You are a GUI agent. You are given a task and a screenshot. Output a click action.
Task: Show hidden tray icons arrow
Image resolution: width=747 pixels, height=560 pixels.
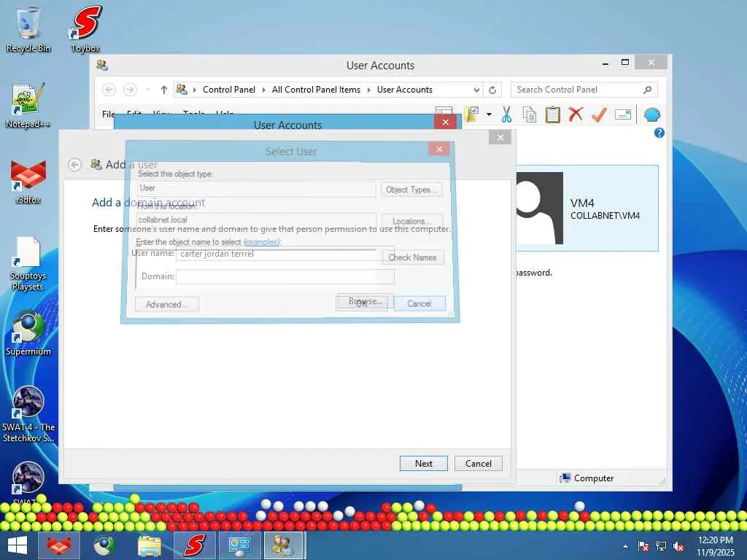coord(625,546)
